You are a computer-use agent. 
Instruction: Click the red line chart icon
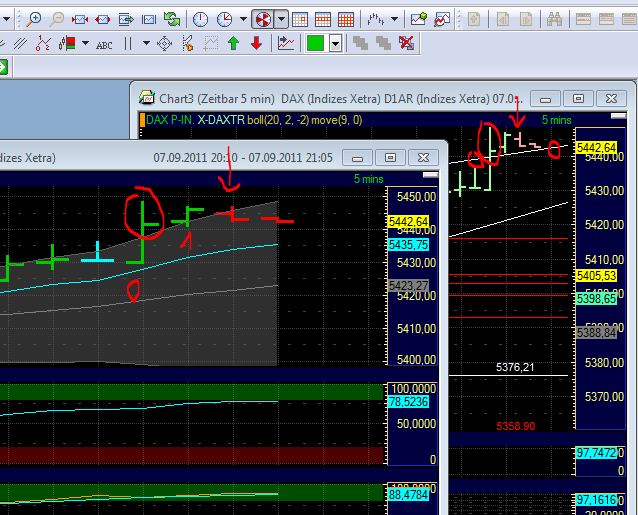[x=442, y=19]
